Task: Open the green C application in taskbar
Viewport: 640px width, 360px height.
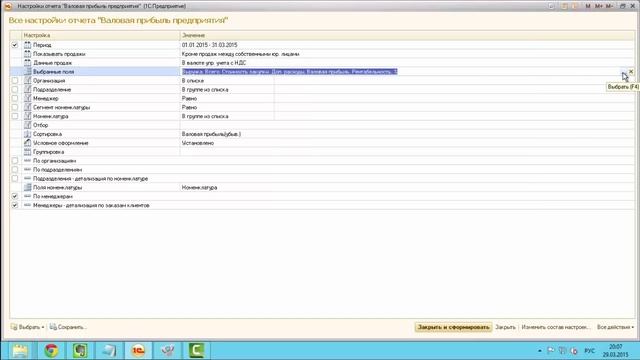Action: point(196,351)
